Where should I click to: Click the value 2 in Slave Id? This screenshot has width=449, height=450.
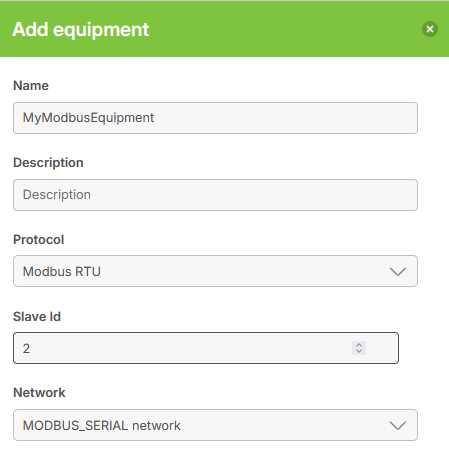[26, 349]
